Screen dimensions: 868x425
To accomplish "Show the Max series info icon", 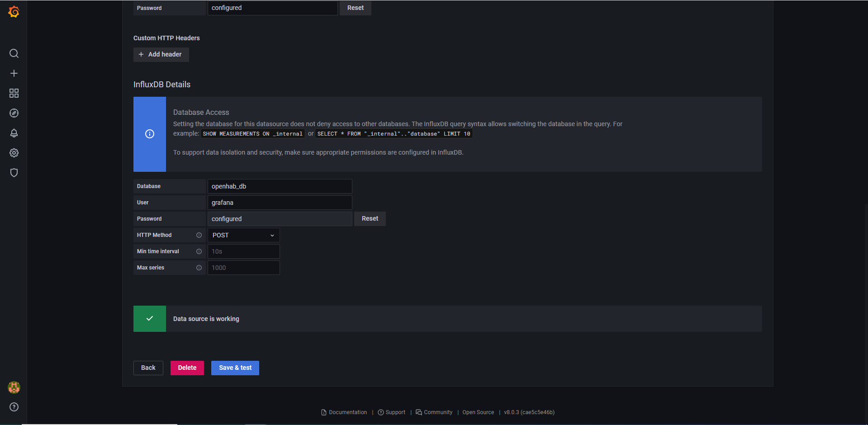I will 199,268.
